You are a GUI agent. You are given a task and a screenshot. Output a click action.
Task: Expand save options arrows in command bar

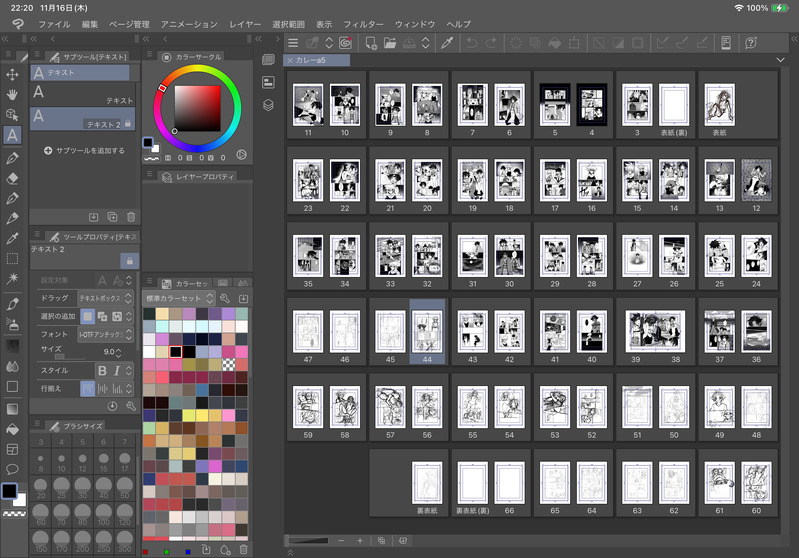(x=425, y=43)
